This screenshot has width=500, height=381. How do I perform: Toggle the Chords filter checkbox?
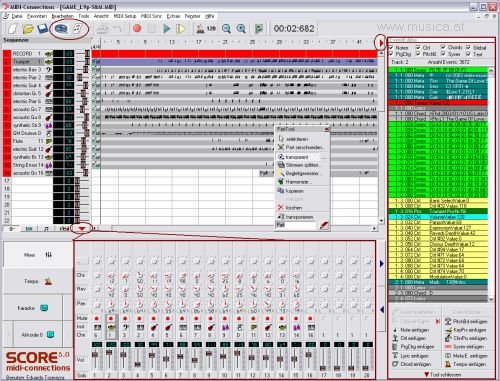point(443,47)
